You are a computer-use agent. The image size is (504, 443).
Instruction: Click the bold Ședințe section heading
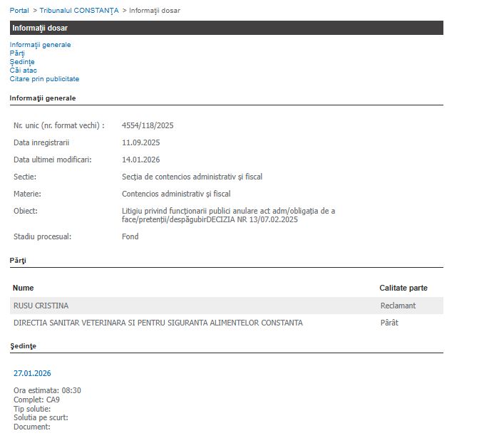(23, 346)
